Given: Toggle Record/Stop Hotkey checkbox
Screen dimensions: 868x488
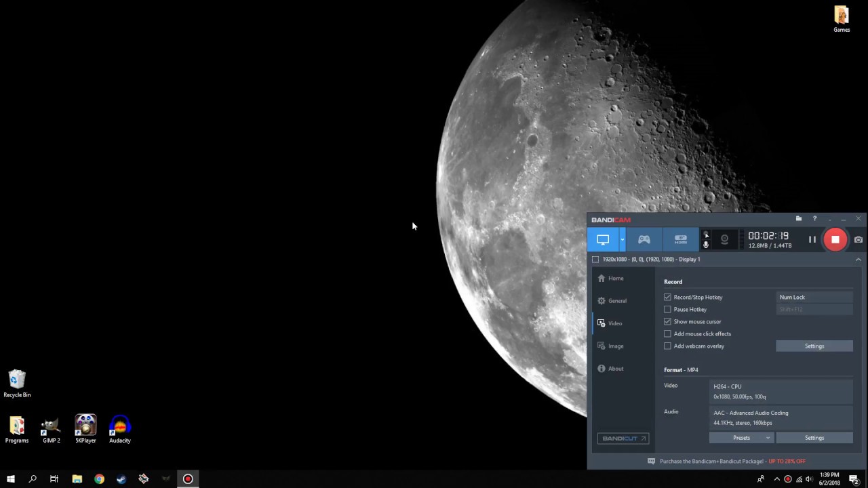Looking at the screenshot, I should point(667,298).
